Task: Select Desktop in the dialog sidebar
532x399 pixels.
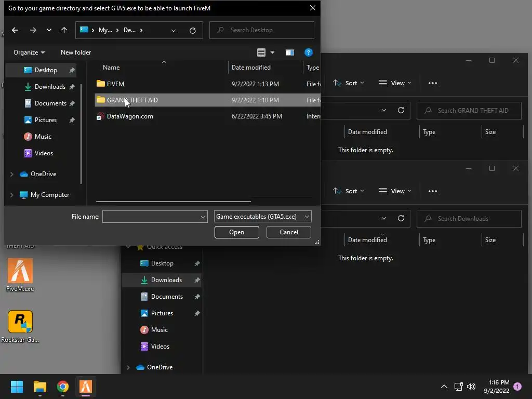Action: tap(41, 70)
